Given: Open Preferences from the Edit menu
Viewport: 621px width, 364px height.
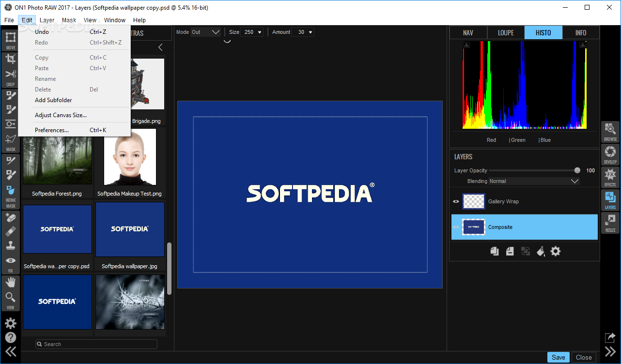Looking at the screenshot, I should [74, 130].
